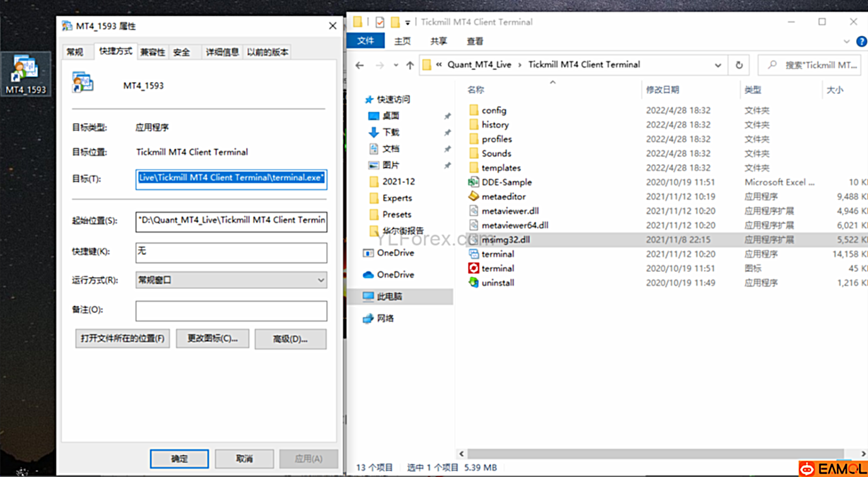Click the MT4_1593 desktop shortcut icon
This screenshot has height=477, width=868.
[26, 69]
